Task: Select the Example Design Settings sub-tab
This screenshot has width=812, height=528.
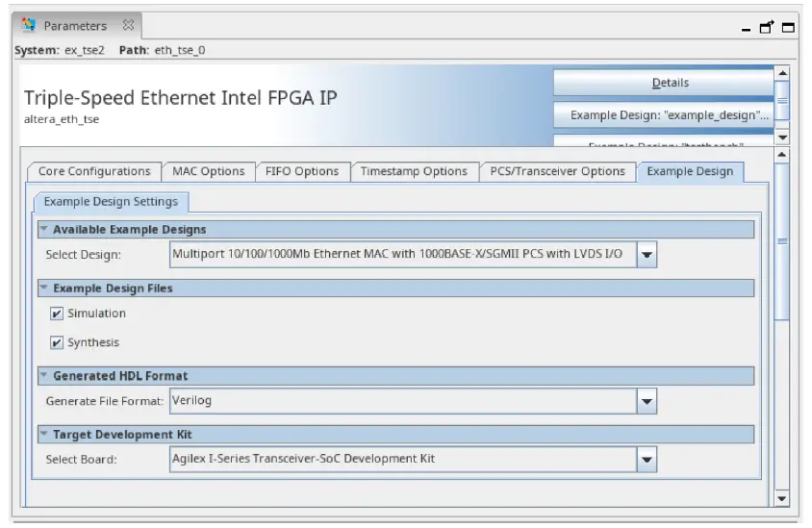Action: pos(111,201)
